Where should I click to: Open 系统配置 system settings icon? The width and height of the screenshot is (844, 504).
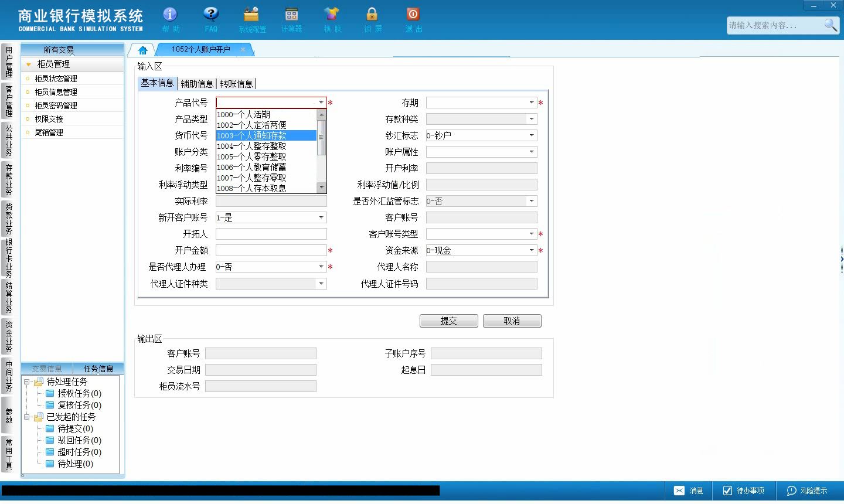[251, 14]
